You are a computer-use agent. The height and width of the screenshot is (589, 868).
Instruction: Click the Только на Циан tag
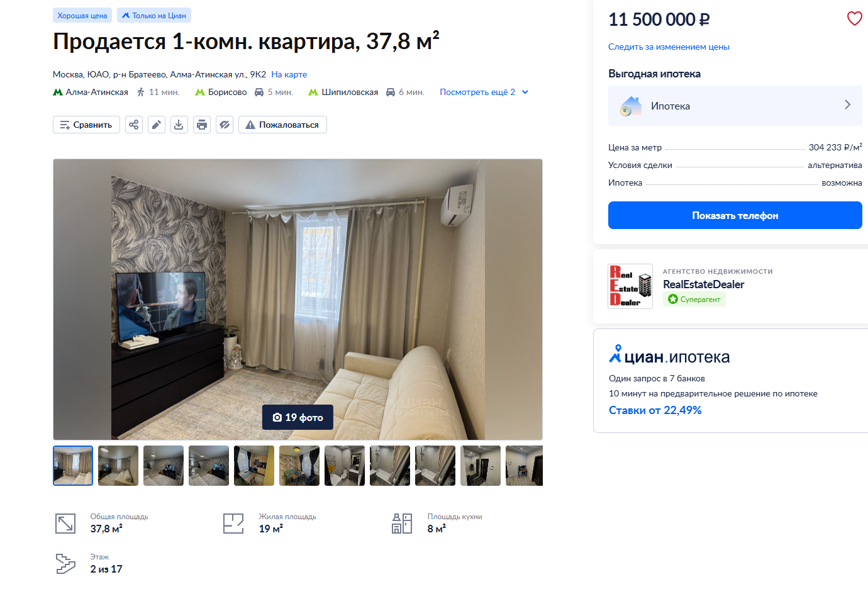click(x=154, y=16)
